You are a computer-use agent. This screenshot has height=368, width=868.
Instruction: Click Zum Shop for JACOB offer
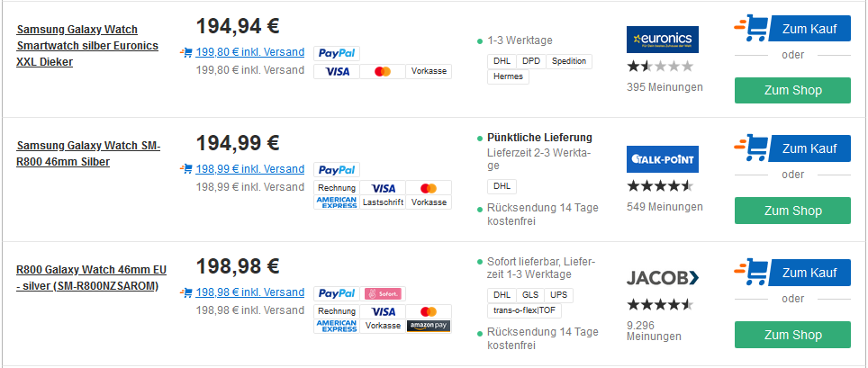click(792, 335)
